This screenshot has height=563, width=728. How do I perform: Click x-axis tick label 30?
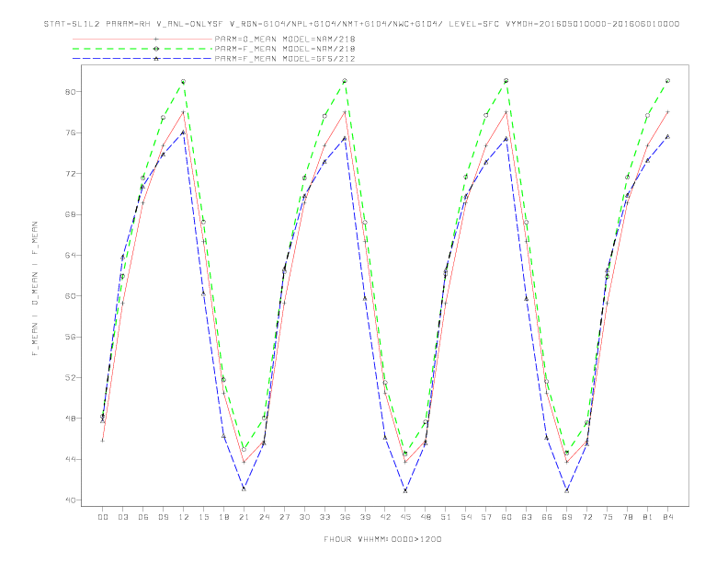(x=304, y=517)
